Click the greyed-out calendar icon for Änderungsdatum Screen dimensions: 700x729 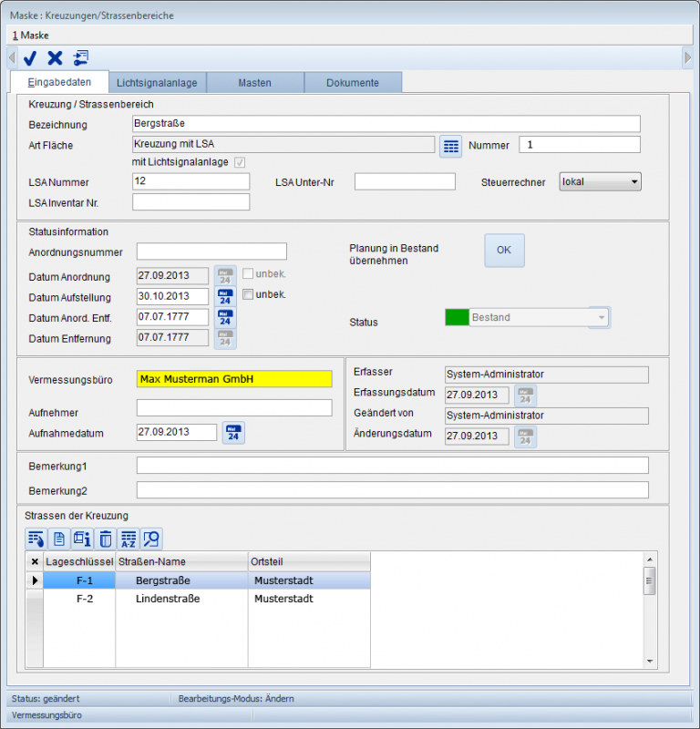525,436
